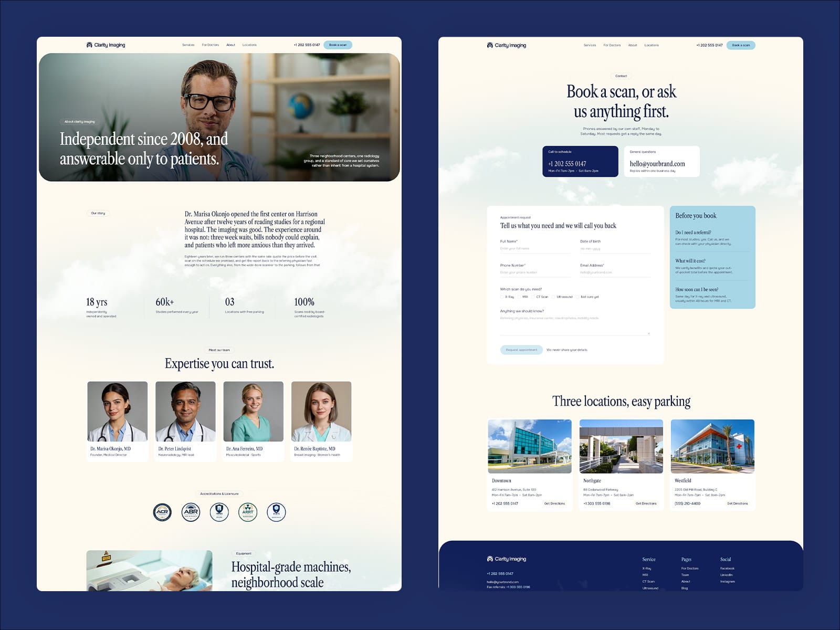Click the Date of birth field

click(x=615, y=249)
